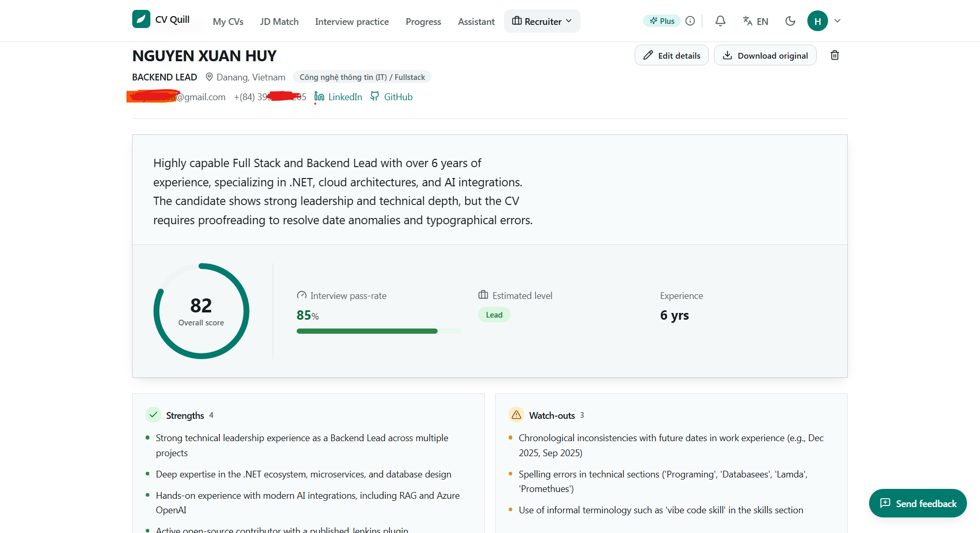Image resolution: width=980 pixels, height=533 pixels.
Task: Click the 'vibe code skill' watch-out item
Action: [661, 510]
